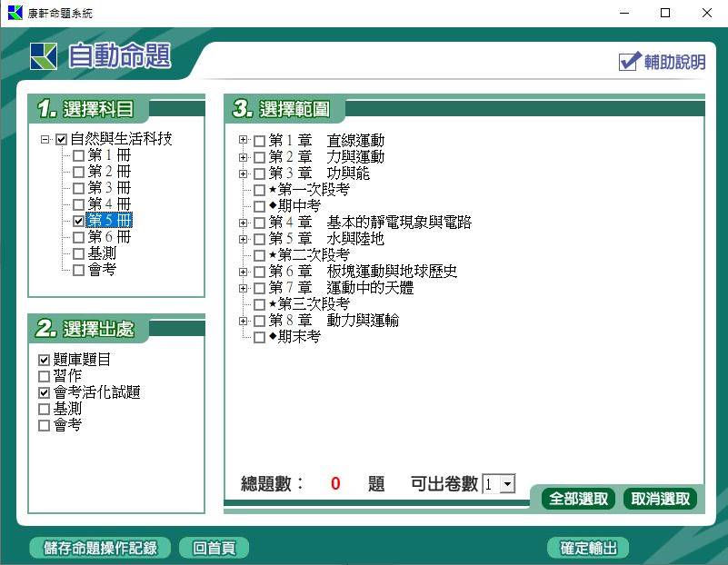This screenshot has height=565, width=728.
Task: Go back via 回首頁 button
Action: tap(214, 549)
